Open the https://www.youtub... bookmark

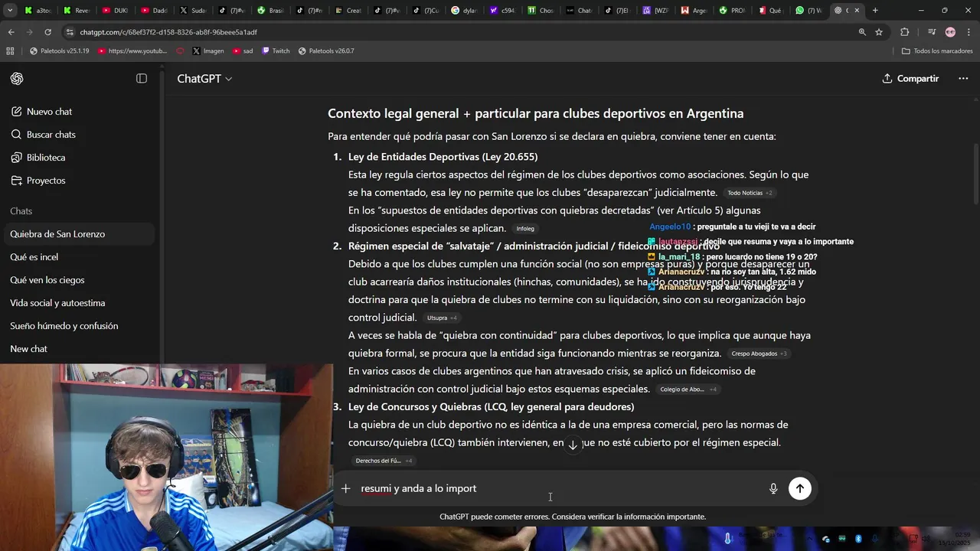click(x=132, y=51)
